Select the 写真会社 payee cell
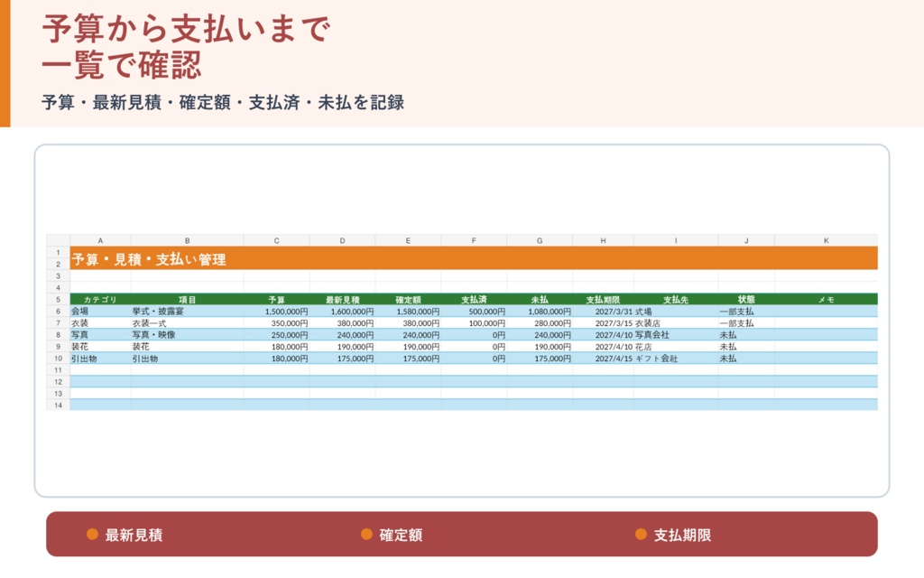Screen dimensions: 924x578 point(676,334)
